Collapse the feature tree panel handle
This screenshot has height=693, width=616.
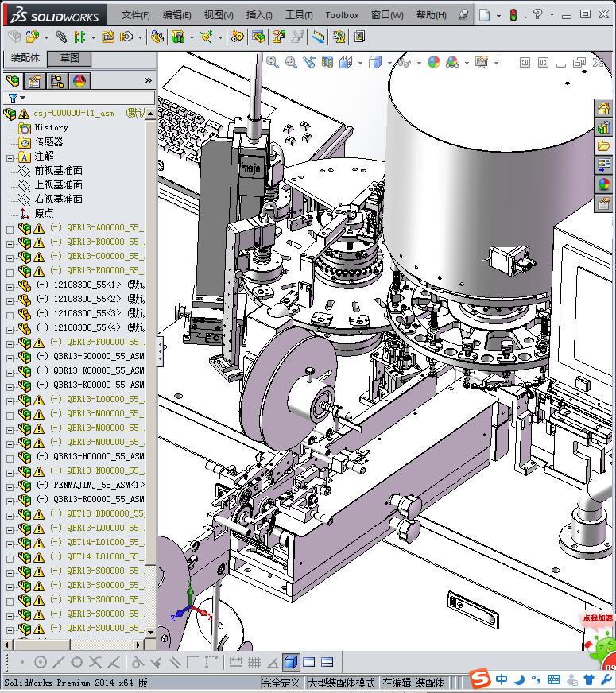pos(160,350)
